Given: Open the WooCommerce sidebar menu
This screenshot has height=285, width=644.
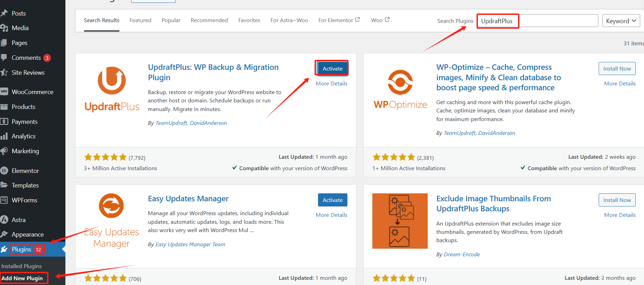Looking at the screenshot, I should [32, 92].
